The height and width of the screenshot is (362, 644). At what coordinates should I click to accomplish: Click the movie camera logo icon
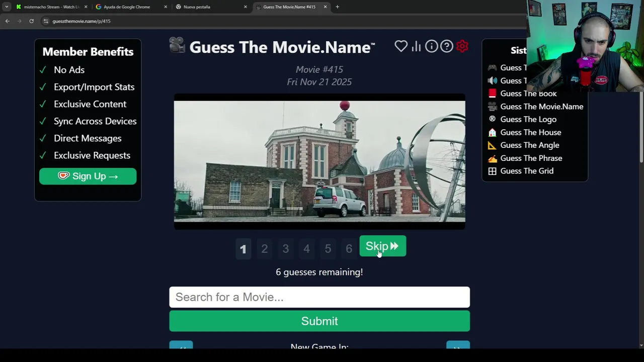tap(177, 45)
